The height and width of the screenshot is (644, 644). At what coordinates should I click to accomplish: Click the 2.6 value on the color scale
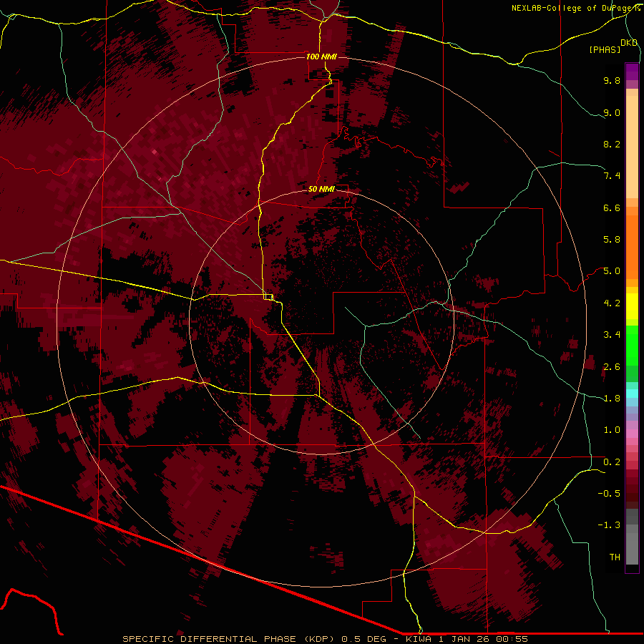612,366
